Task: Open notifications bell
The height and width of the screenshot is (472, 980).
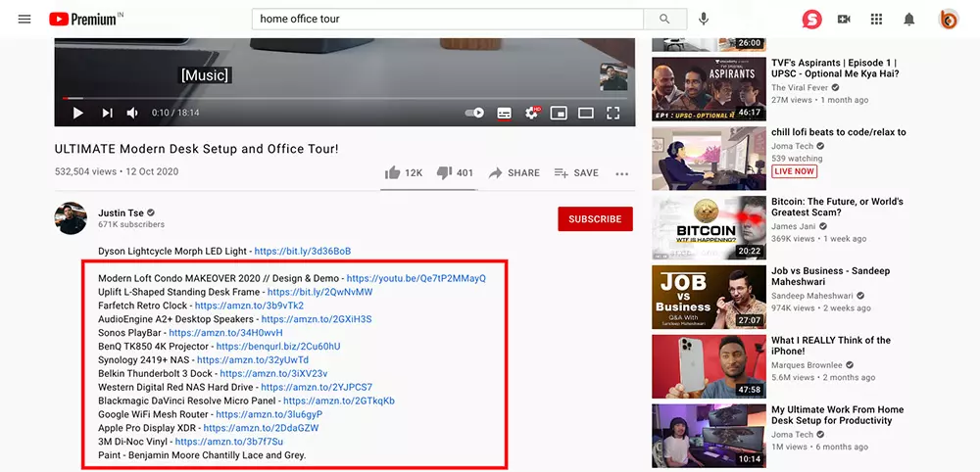Action: click(x=908, y=20)
